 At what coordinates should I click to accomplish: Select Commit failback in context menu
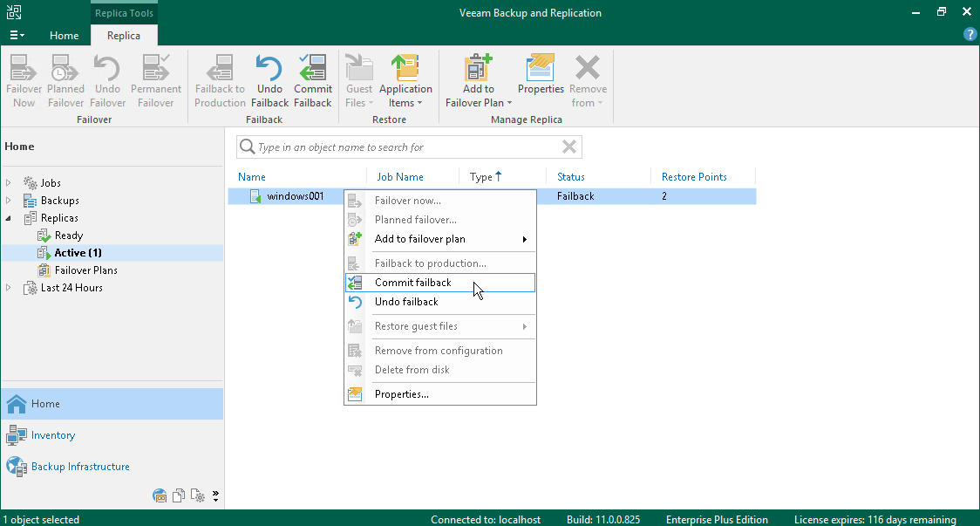click(413, 283)
